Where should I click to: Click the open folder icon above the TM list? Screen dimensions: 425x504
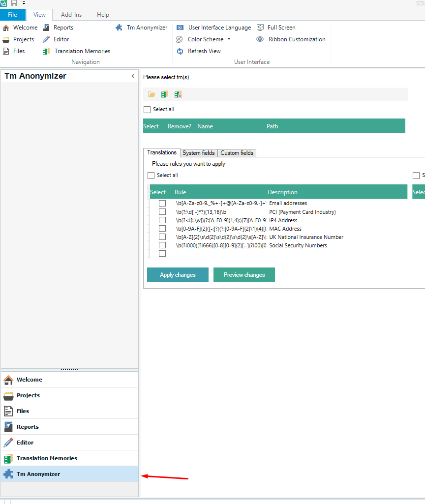152,94
